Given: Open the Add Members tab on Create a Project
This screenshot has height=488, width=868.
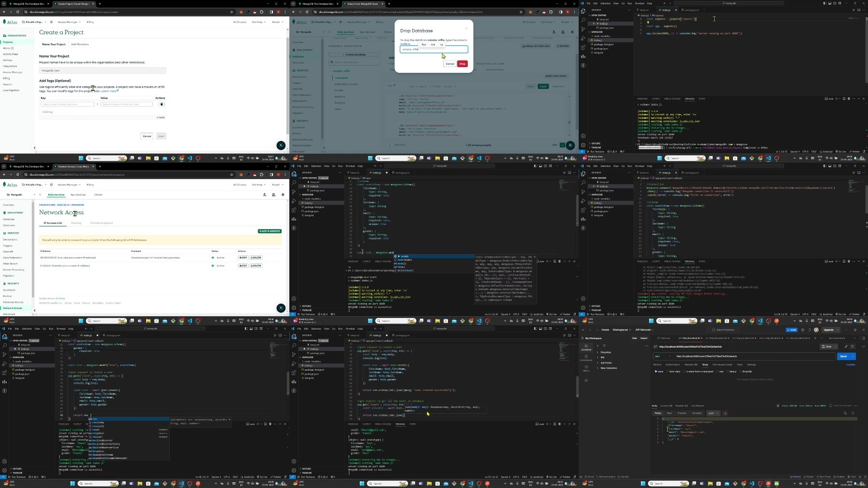Looking at the screenshot, I should [80, 44].
